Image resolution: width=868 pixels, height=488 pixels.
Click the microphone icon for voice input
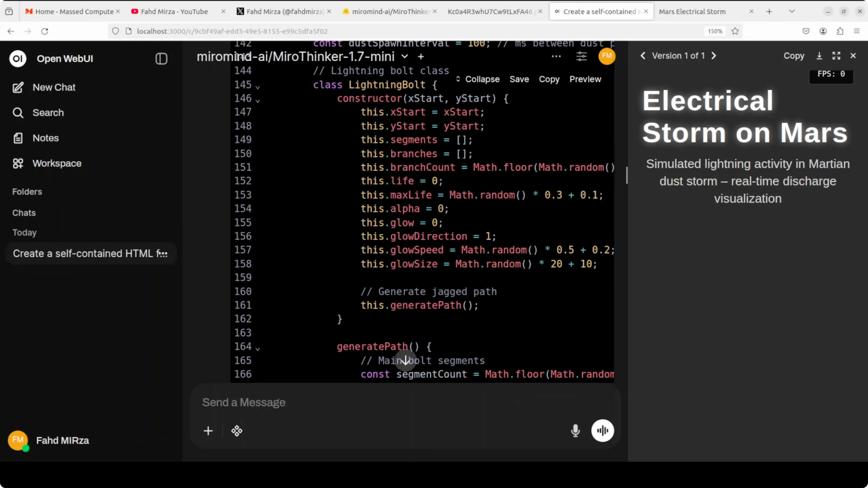pyautogui.click(x=576, y=431)
